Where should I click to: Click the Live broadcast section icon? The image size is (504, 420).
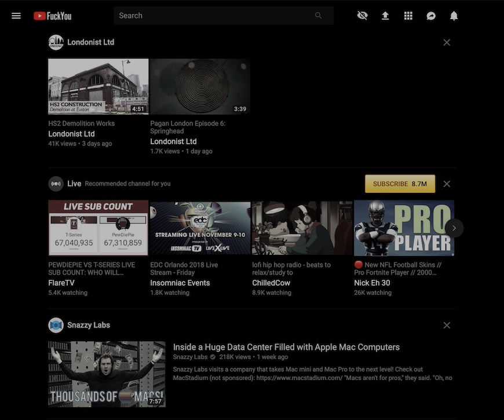pyautogui.click(x=56, y=184)
